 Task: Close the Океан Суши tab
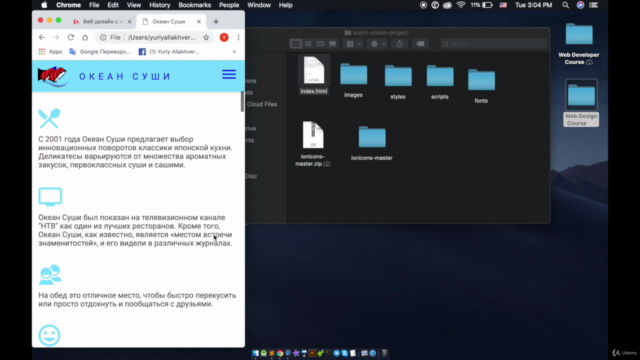[199, 22]
